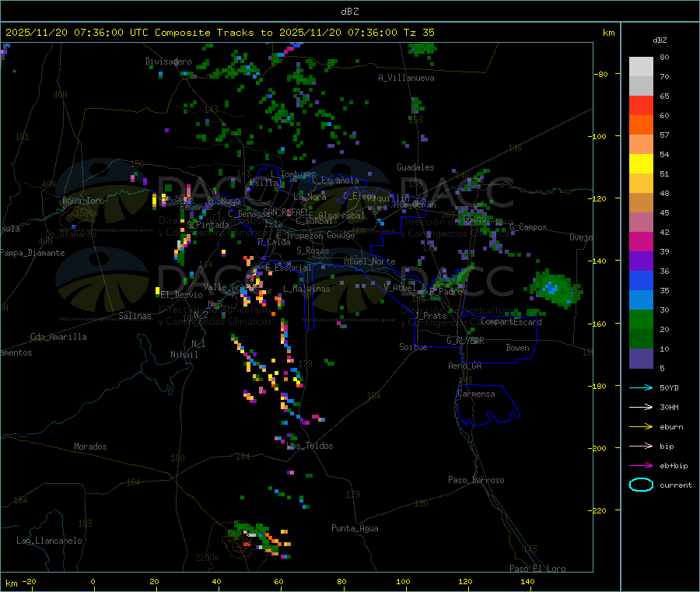Click the Cda_Amarilla map label
The height and width of the screenshot is (592, 700).
(58, 337)
